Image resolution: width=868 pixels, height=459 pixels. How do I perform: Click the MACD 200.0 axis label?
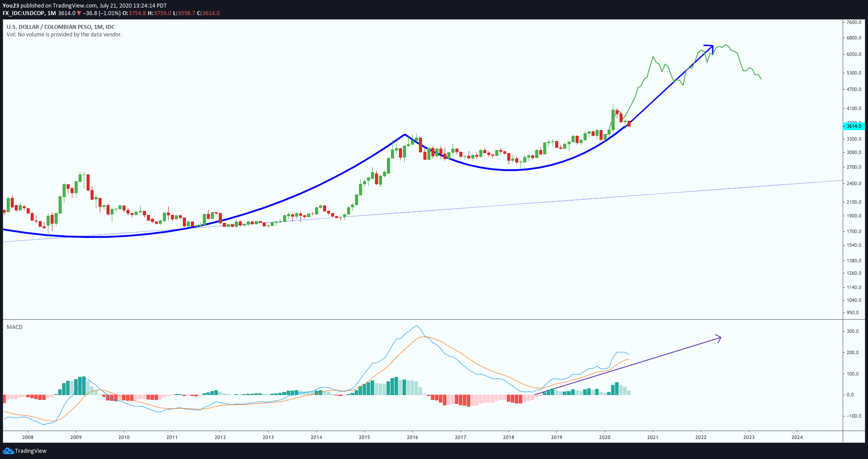click(853, 353)
